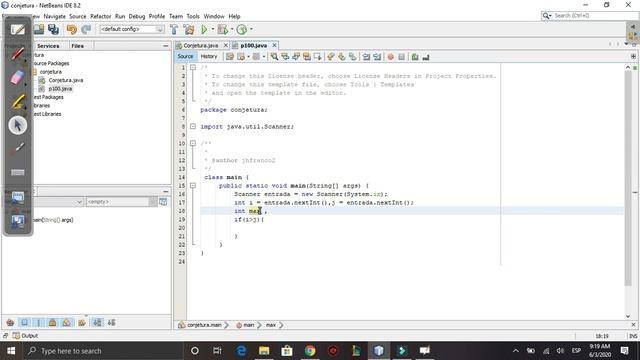The height and width of the screenshot is (360, 640).
Task: Click conjetura.main in the breadcrumb bar
Action: pos(203,325)
